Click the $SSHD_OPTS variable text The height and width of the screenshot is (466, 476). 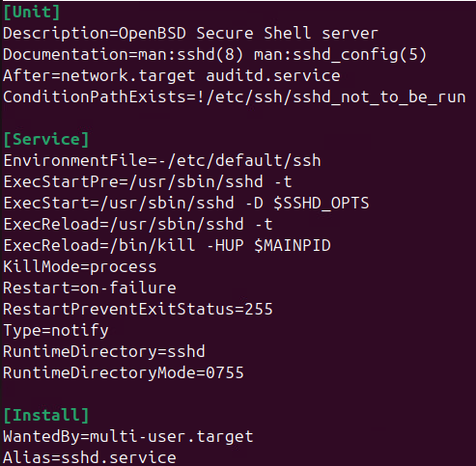coord(322,204)
